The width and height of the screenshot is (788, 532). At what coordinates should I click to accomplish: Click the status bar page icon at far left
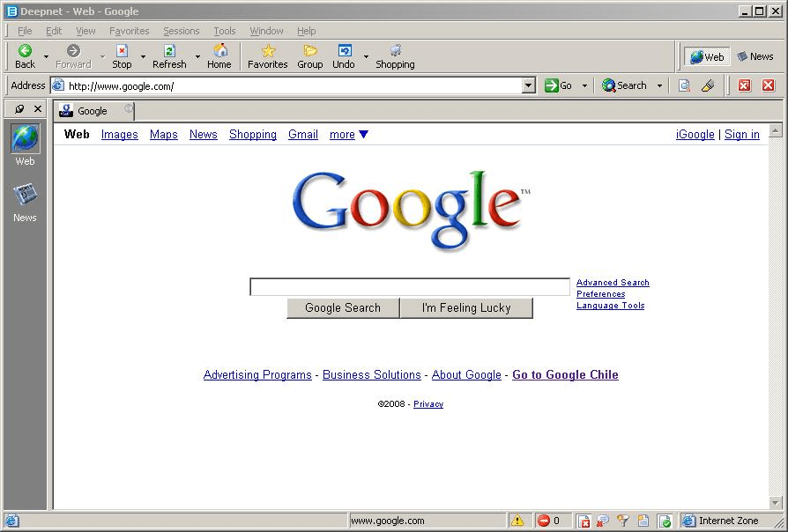[12, 521]
